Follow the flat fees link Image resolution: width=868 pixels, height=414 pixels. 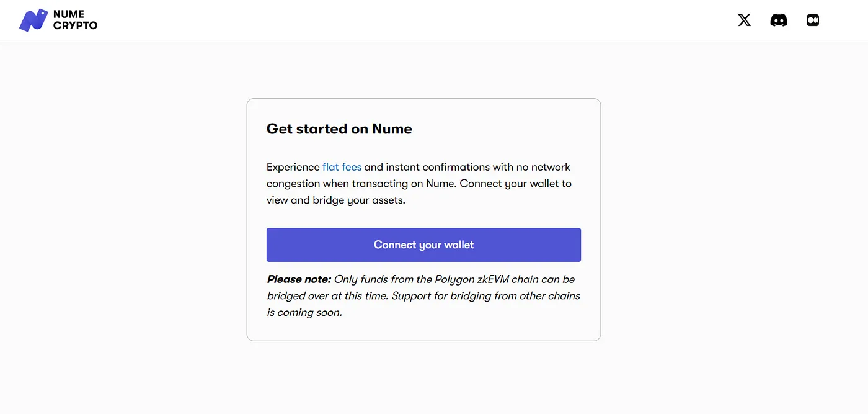pyautogui.click(x=342, y=167)
